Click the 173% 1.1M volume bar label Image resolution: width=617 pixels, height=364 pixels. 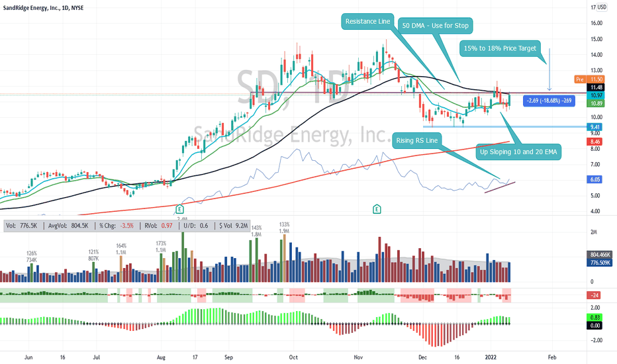tap(161, 247)
